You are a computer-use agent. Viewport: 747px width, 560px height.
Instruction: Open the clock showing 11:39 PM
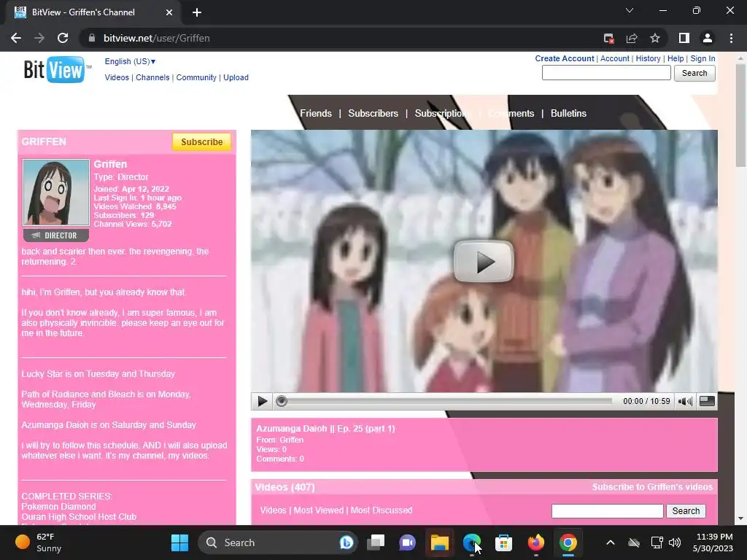pos(713,542)
